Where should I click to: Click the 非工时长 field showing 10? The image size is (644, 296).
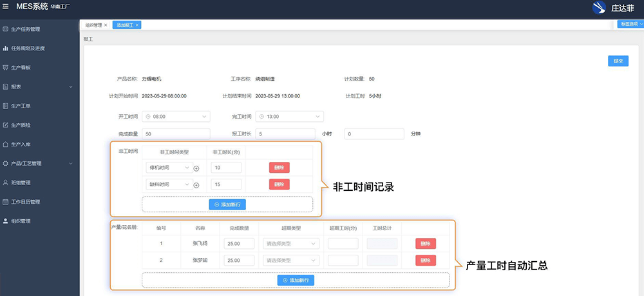click(x=226, y=168)
